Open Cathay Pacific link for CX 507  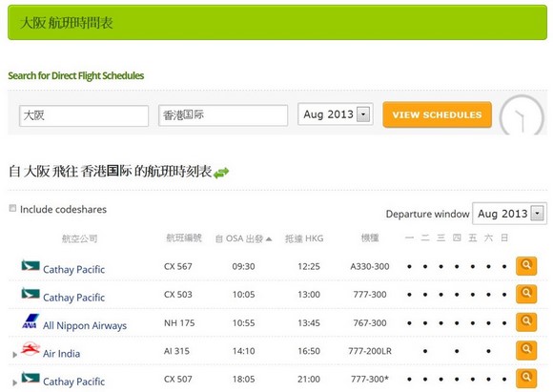(x=74, y=382)
